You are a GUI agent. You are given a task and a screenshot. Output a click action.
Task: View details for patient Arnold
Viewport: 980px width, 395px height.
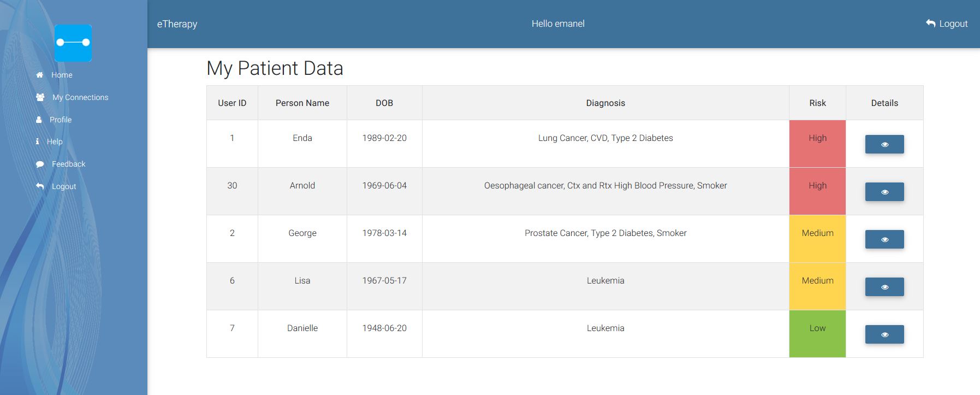tap(884, 192)
